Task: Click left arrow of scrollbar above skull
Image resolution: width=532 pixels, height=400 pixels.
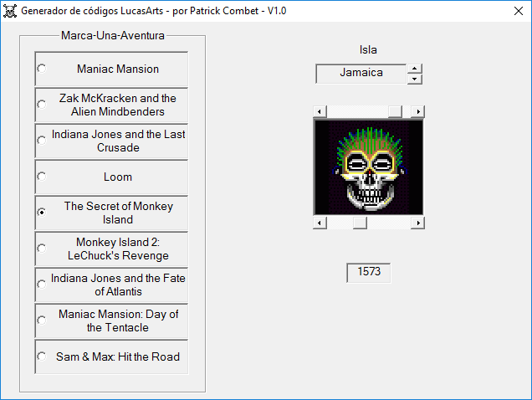Action: point(320,111)
